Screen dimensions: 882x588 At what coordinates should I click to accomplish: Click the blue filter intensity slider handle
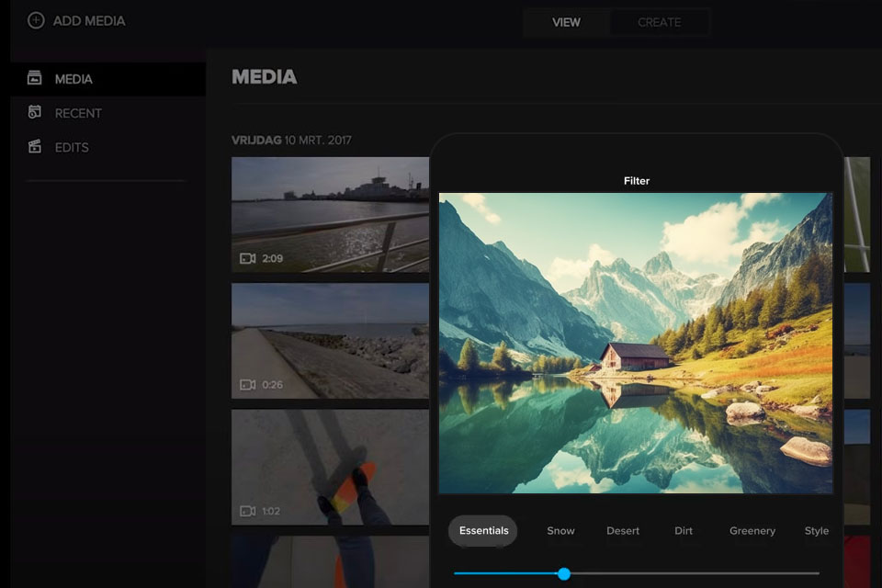coord(564,574)
